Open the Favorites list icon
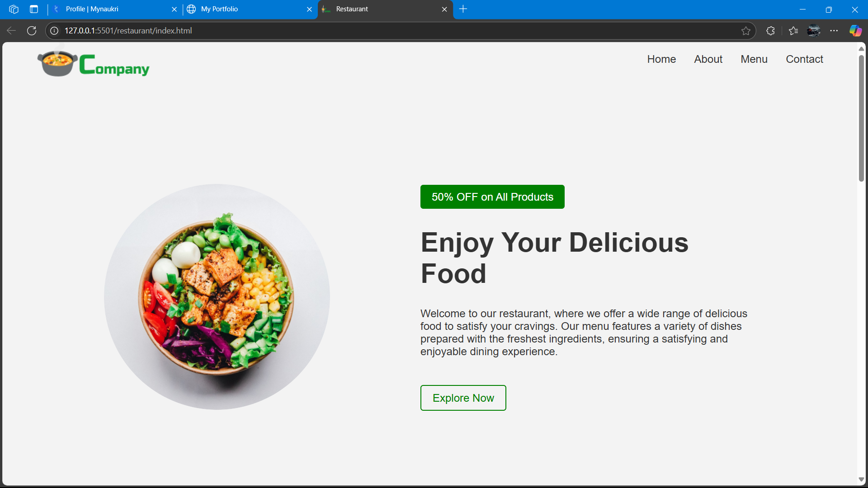Image resolution: width=868 pixels, height=488 pixels. pyautogui.click(x=793, y=31)
